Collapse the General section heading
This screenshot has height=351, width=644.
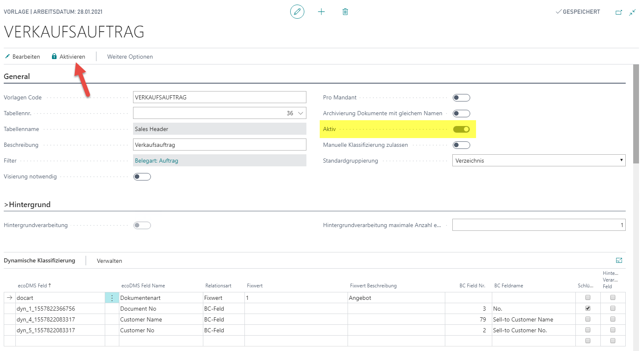point(17,77)
